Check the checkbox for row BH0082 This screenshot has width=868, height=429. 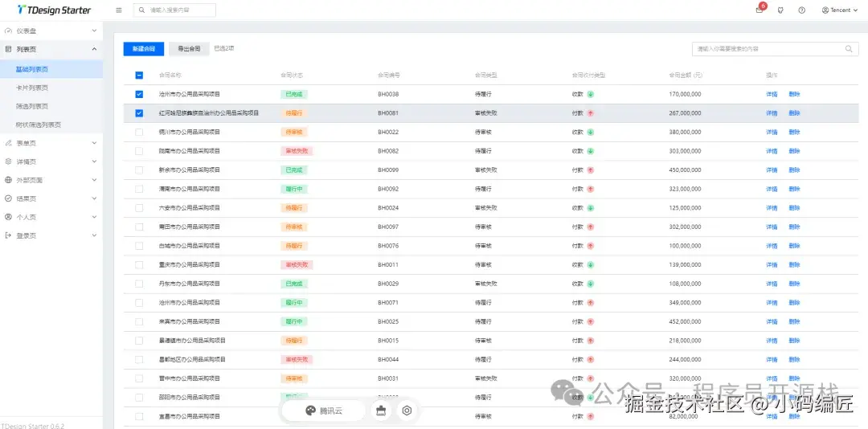point(139,150)
